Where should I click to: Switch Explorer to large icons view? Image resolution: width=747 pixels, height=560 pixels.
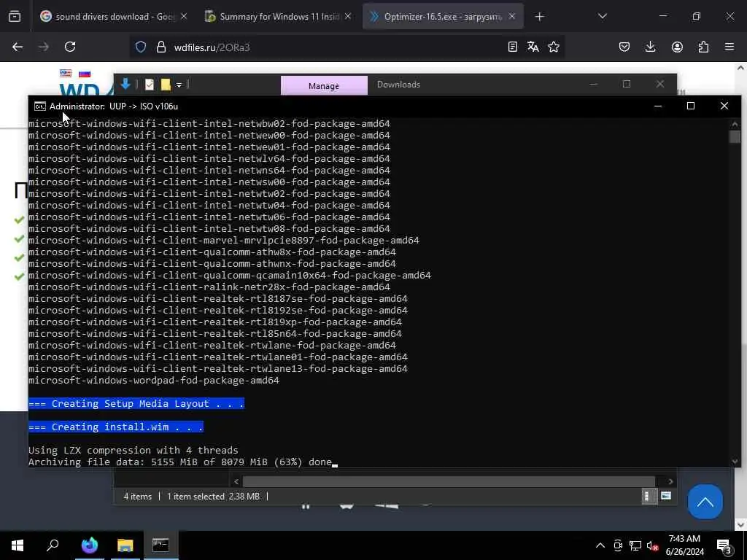click(x=665, y=496)
